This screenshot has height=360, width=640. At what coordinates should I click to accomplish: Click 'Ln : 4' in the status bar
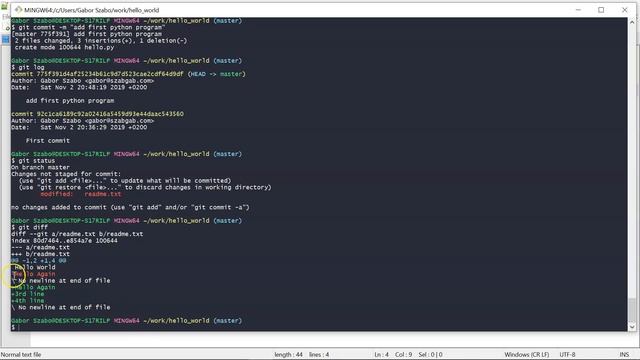(x=381, y=355)
